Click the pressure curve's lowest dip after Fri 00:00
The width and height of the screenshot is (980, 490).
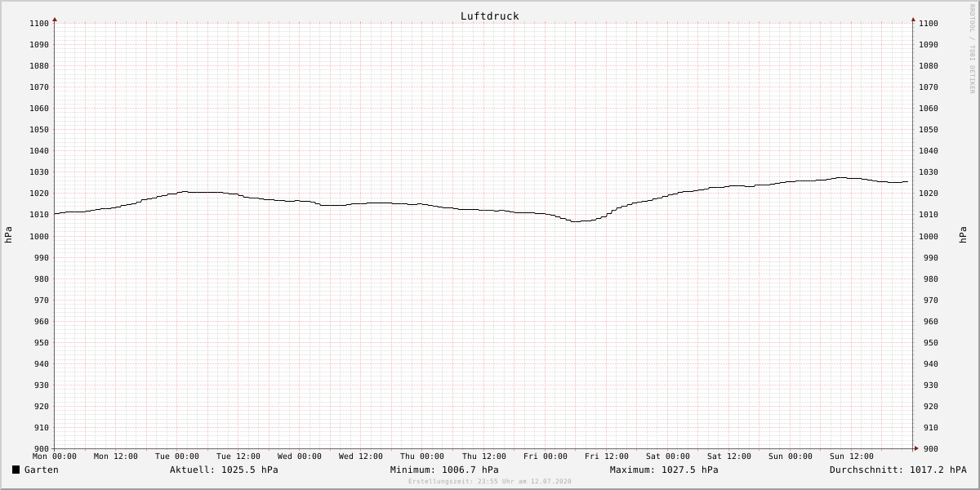click(577, 221)
